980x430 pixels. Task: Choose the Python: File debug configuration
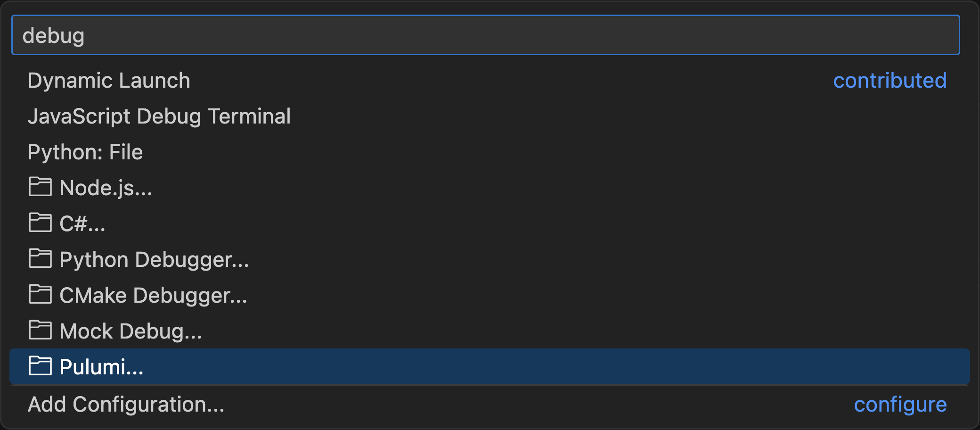(x=86, y=152)
